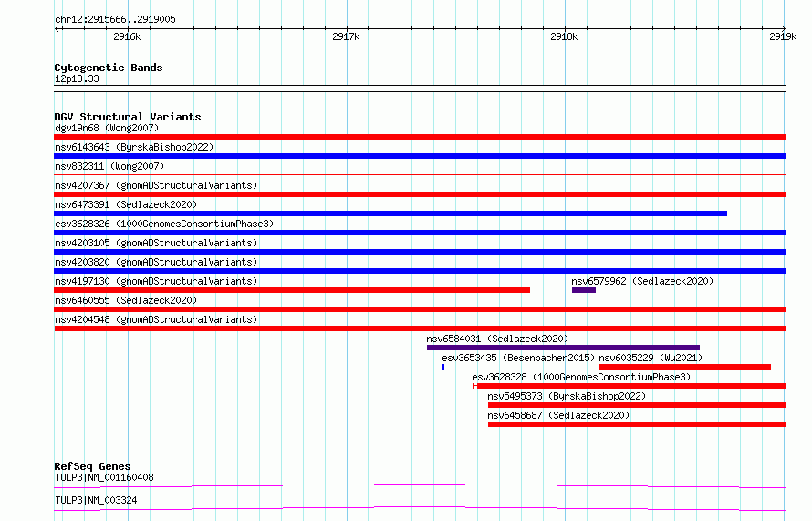
Task: Click the chr12:2915666..2919005 coordinates label
Action: (x=116, y=19)
